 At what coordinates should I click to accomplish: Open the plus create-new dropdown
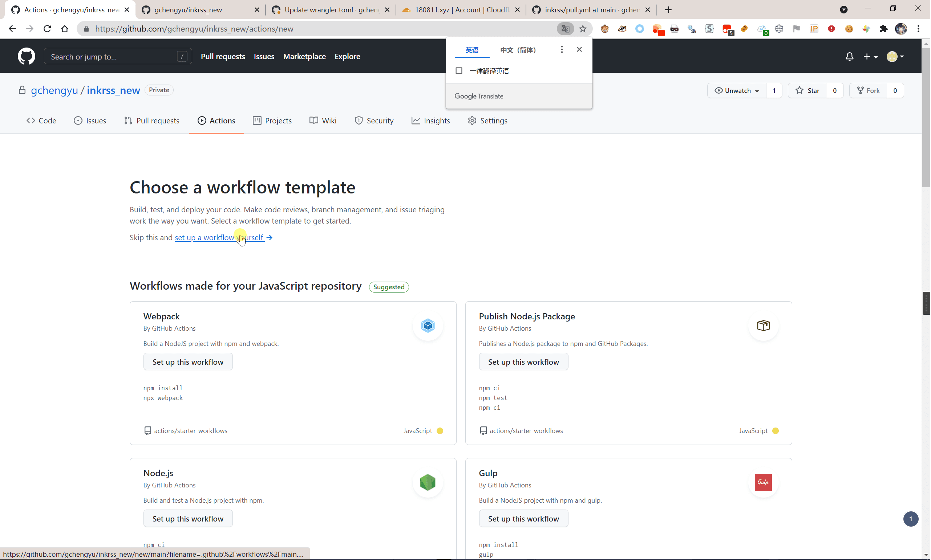tap(870, 57)
